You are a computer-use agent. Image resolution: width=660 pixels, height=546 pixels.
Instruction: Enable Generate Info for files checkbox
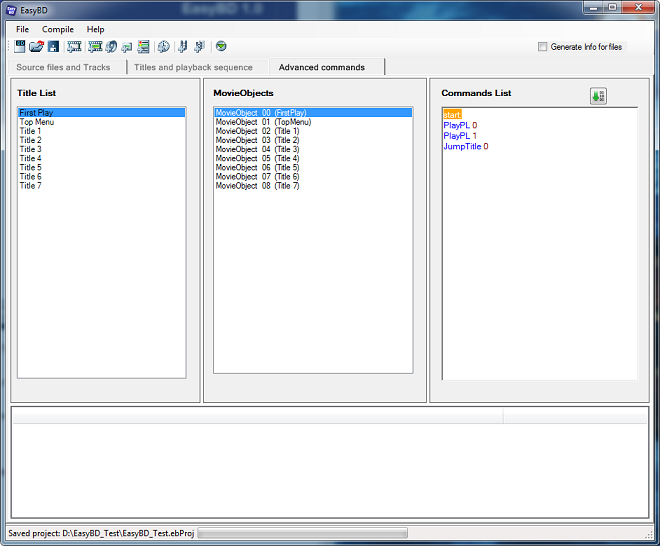click(x=543, y=47)
